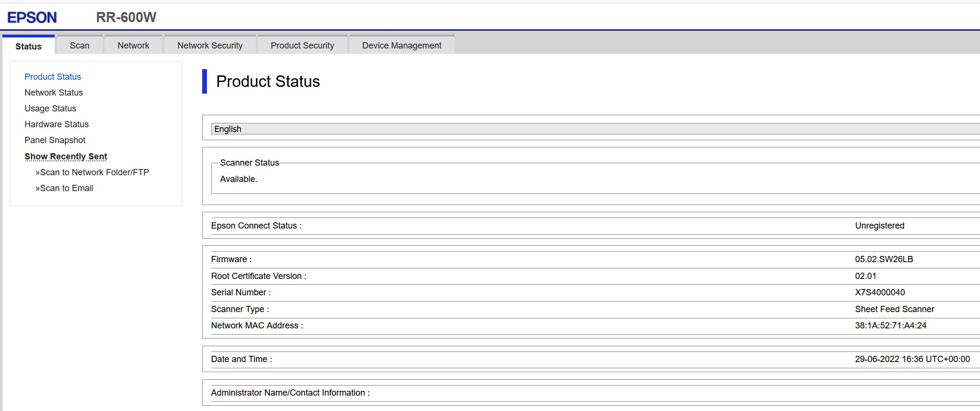The width and height of the screenshot is (980, 411).
Task: Click the Status tab
Action: (28, 46)
